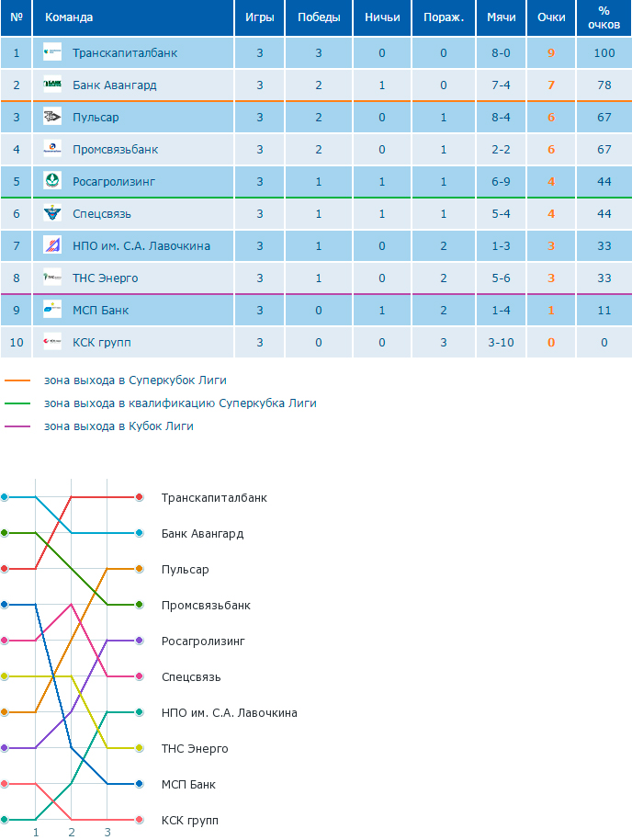This screenshot has height=840, width=632.
Task: Click round 2 label on chart axis
Action: (x=72, y=833)
